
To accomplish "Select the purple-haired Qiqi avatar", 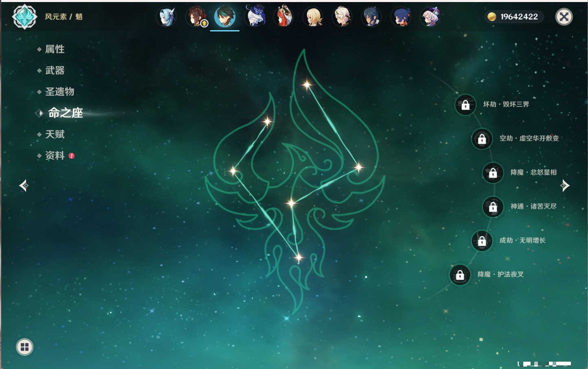I will (x=430, y=17).
